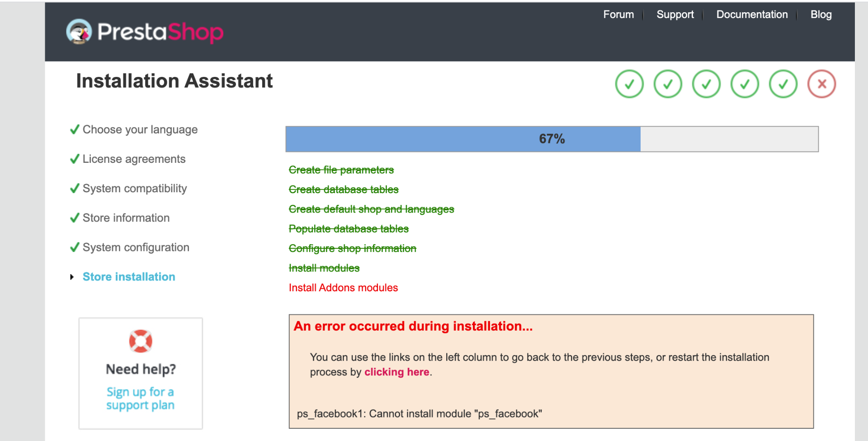868x441 pixels.
Task: Click the fourth green checkmark step circle
Action: (x=745, y=84)
